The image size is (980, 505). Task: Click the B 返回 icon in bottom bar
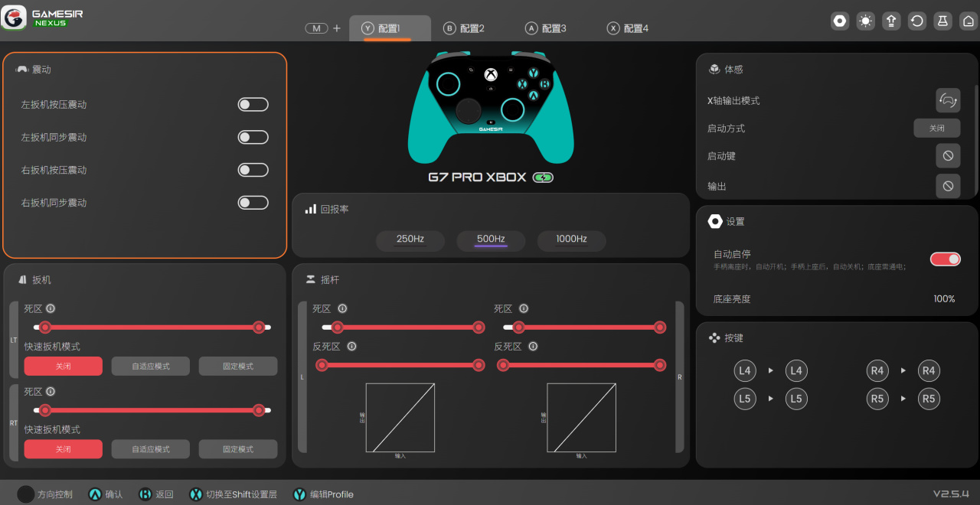tap(145, 494)
